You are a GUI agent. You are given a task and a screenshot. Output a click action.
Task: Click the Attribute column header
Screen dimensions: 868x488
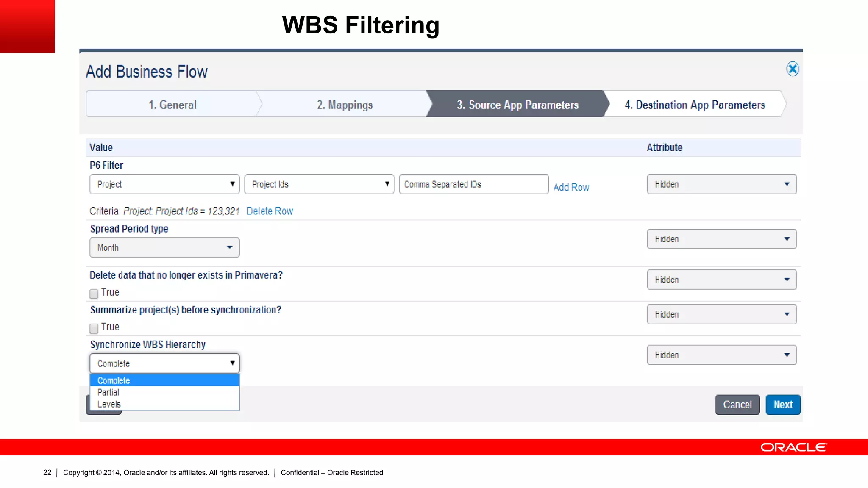click(x=665, y=147)
